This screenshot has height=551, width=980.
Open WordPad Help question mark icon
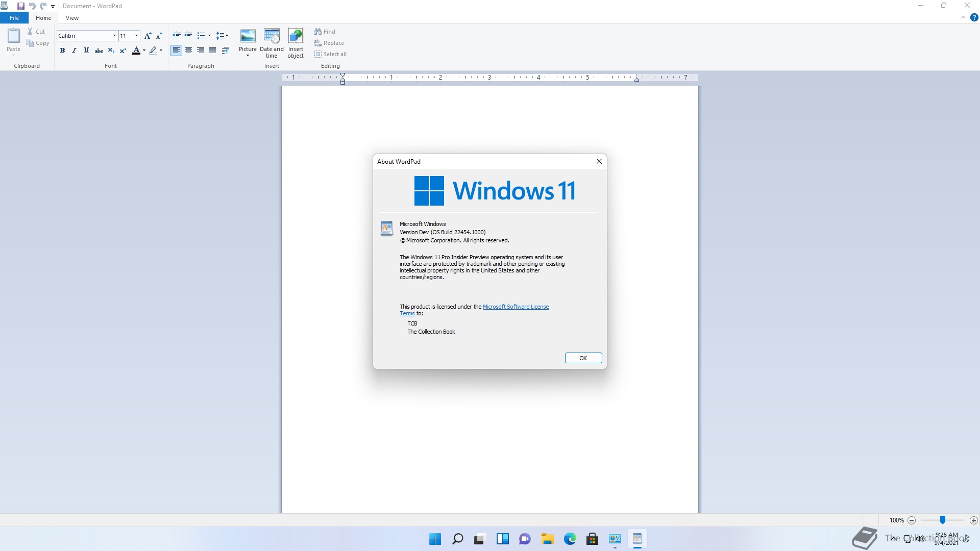point(974,18)
